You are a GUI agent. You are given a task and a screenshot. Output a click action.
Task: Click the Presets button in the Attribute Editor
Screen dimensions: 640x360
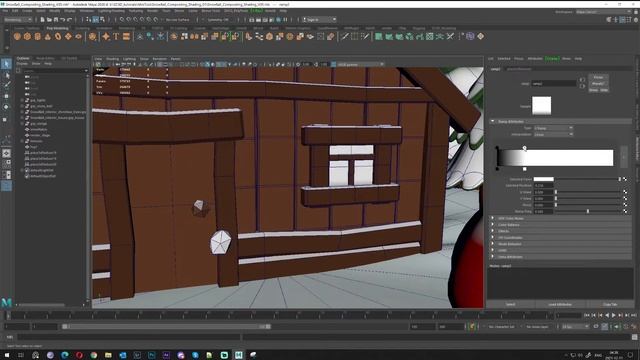coord(598,83)
